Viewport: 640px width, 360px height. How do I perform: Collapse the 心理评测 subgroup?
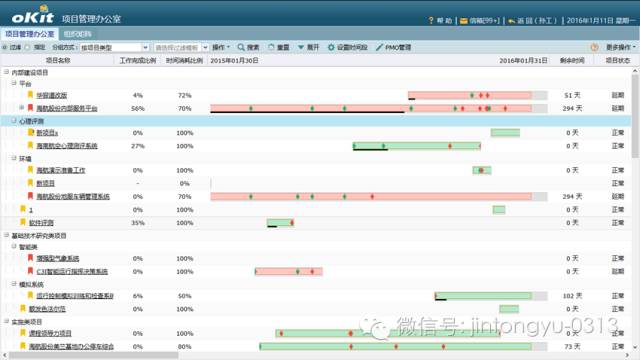click(14, 121)
